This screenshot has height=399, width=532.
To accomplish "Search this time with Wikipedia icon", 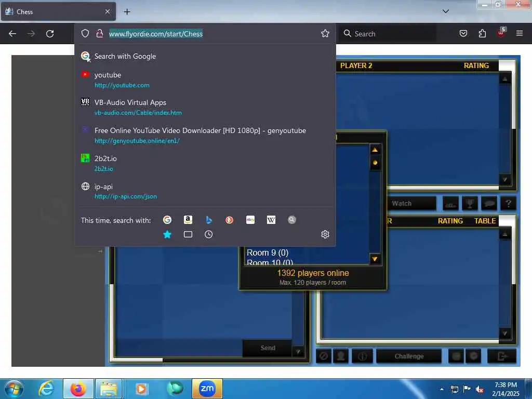I will pos(271,220).
